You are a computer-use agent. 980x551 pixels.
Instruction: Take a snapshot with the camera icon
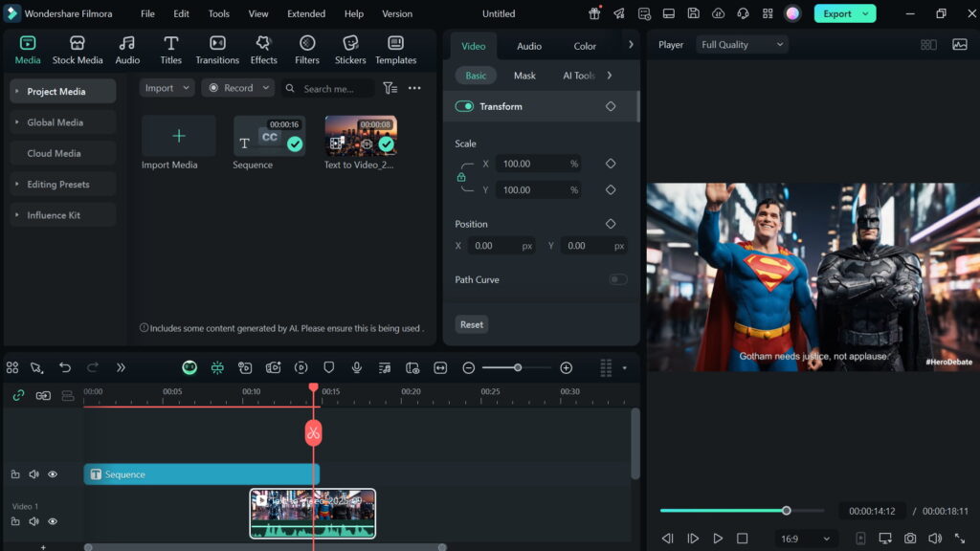(x=909, y=539)
